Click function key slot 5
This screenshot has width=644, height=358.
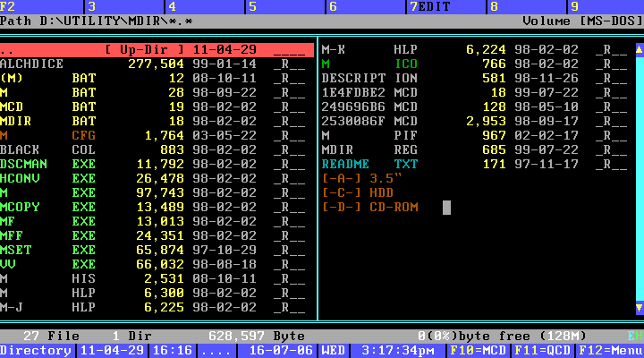(286, 6)
